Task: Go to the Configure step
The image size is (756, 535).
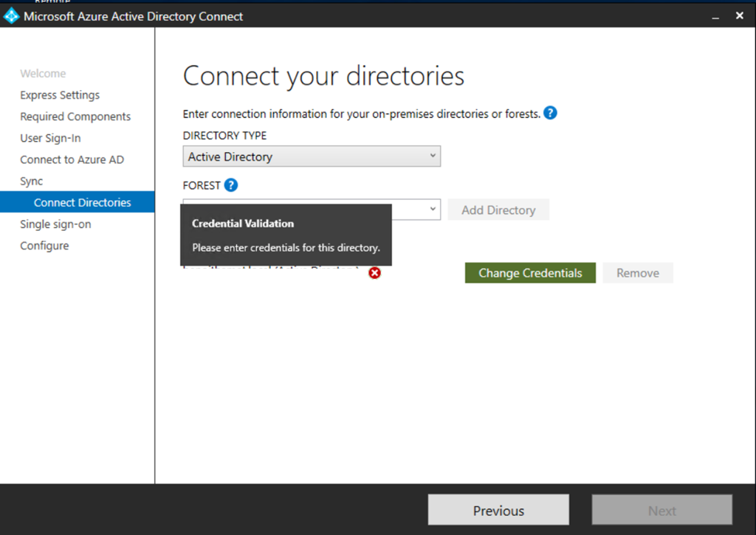Action: pos(44,246)
